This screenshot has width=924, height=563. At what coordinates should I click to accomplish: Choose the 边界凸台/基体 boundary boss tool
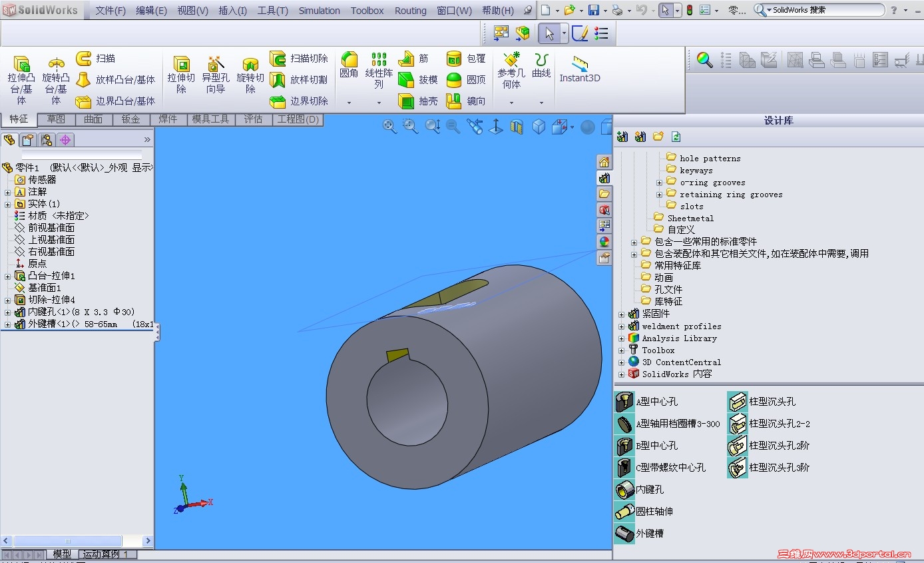tap(115, 101)
